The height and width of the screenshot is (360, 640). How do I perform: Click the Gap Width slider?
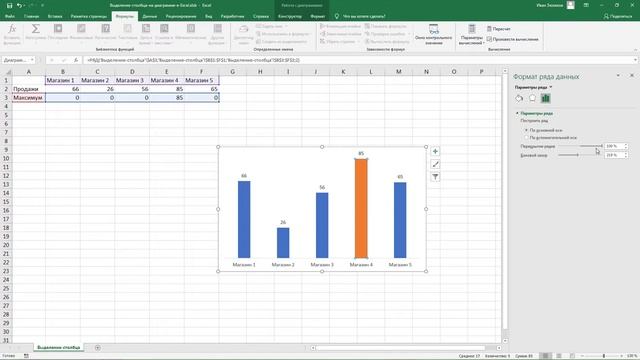pyautogui.click(x=580, y=155)
